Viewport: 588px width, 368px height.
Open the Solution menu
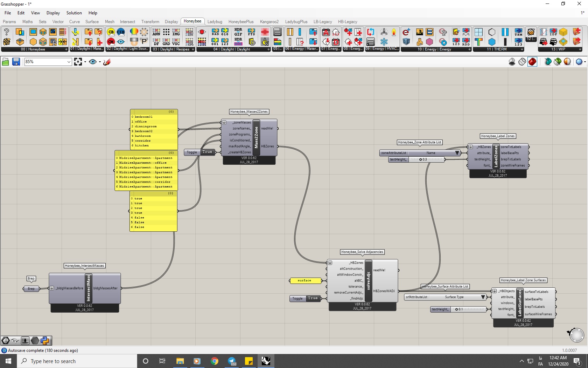tap(74, 13)
